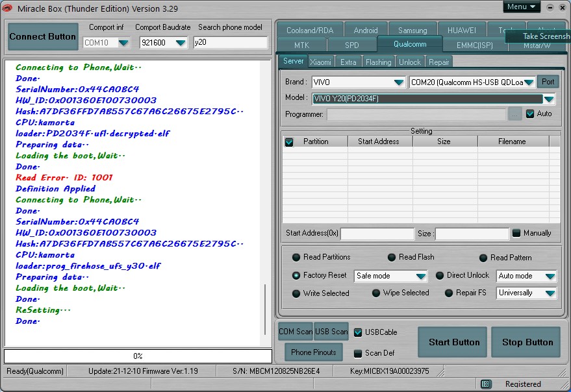This screenshot has height=392, width=571.
Task: Expand the Model VIVO Y20(PD2034F) dropdown
Action: click(549, 99)
